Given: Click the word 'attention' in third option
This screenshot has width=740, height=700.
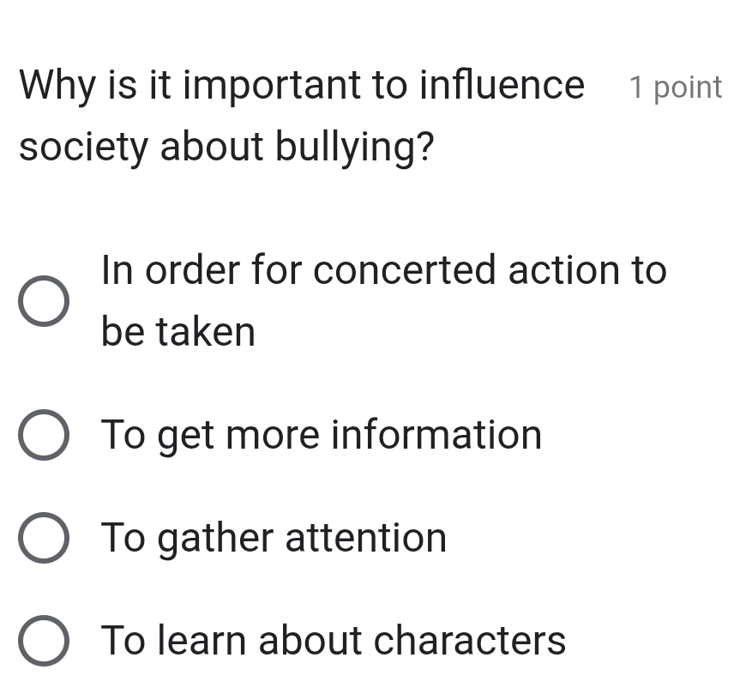Looking at the screenshot, I should (x=365, y=539).
